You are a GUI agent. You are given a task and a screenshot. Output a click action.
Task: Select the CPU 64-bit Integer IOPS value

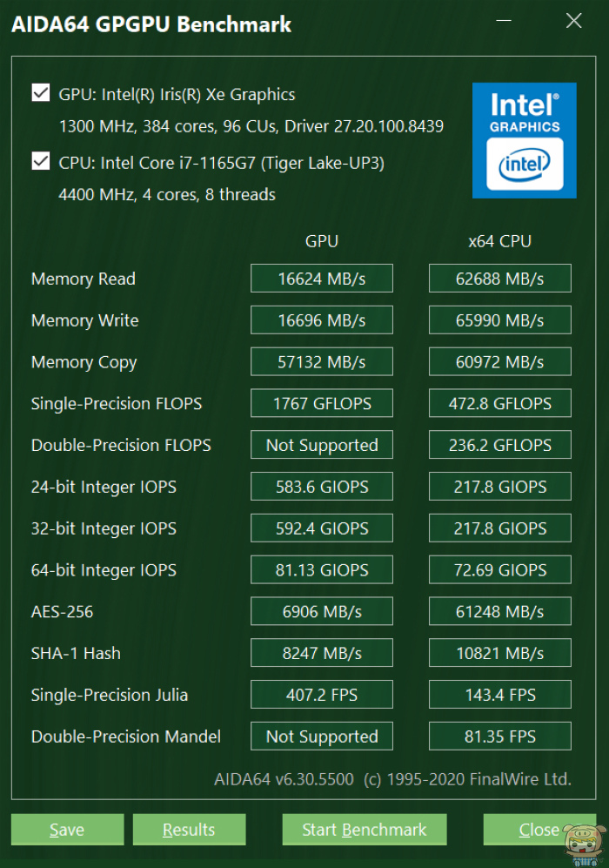coord(499,570)
